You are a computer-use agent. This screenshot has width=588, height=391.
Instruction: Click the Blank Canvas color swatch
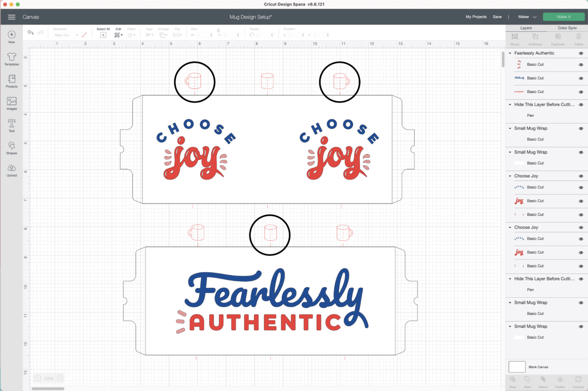click(517, 366)
